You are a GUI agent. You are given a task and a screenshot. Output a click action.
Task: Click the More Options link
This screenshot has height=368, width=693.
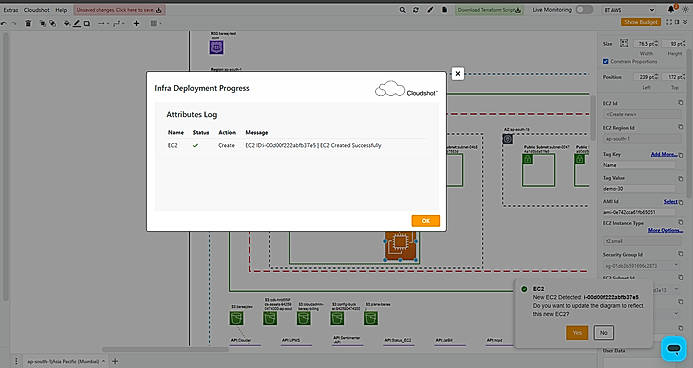(665, 230)
